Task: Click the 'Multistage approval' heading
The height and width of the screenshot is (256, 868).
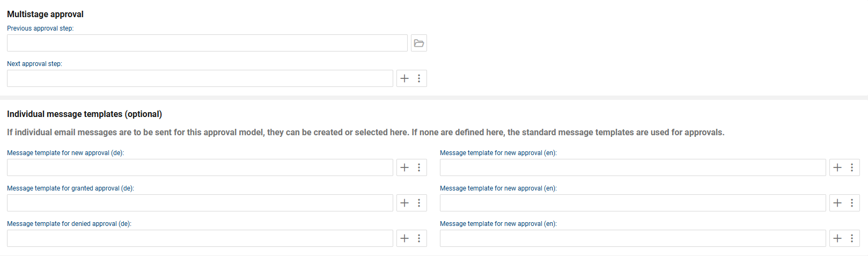Action: tap(45, 14)
